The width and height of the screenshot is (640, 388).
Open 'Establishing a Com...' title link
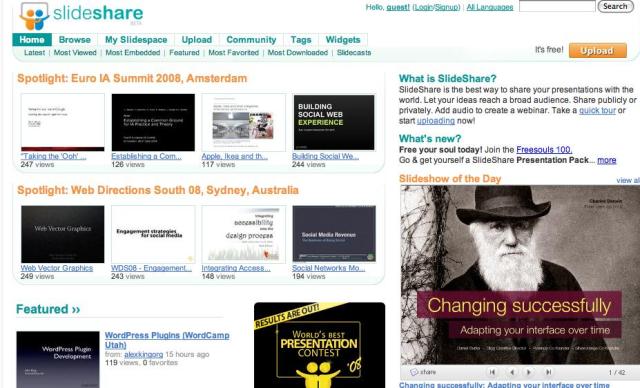(147, 156)
